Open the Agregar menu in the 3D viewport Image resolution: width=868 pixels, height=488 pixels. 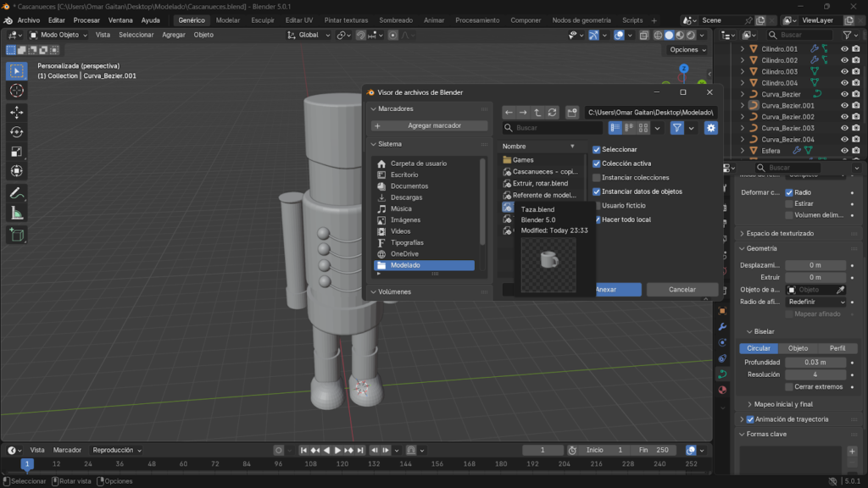pyautogui.click(x=173, y=35)
